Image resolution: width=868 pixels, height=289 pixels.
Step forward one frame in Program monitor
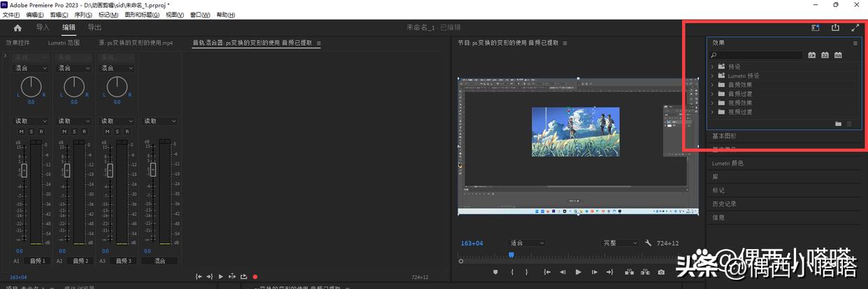[595, 272]
